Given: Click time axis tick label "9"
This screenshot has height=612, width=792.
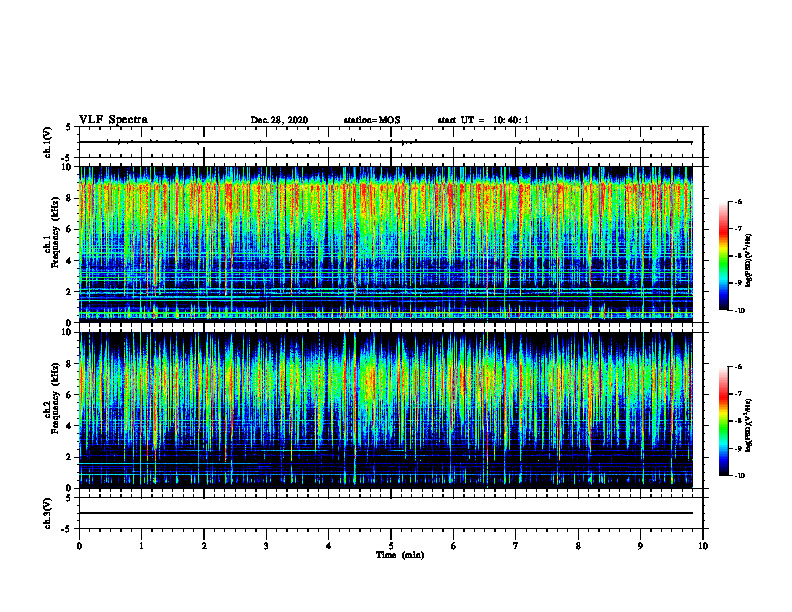Looking at the screenshot, I should (x=640, y=546).
